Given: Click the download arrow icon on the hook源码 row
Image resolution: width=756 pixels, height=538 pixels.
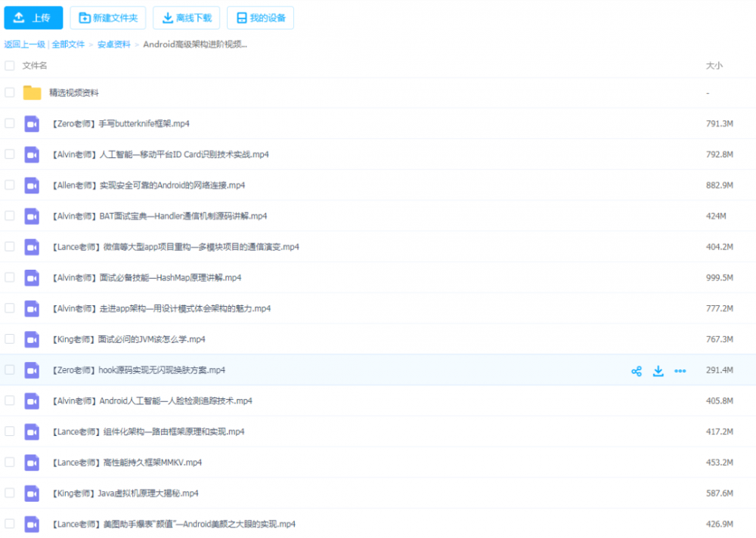Looking at the screenshot, I should pyautogui.click(x=658, y=370).
